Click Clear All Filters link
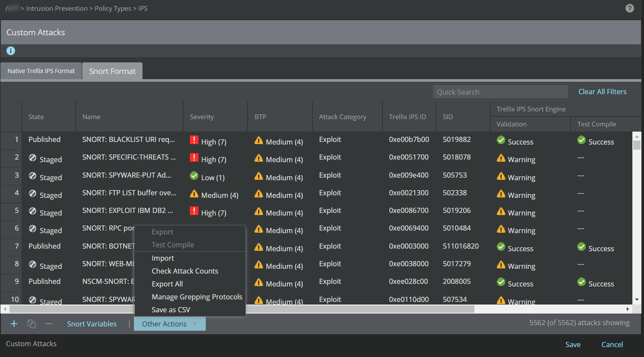644x357 pixels. coord(602,92)
